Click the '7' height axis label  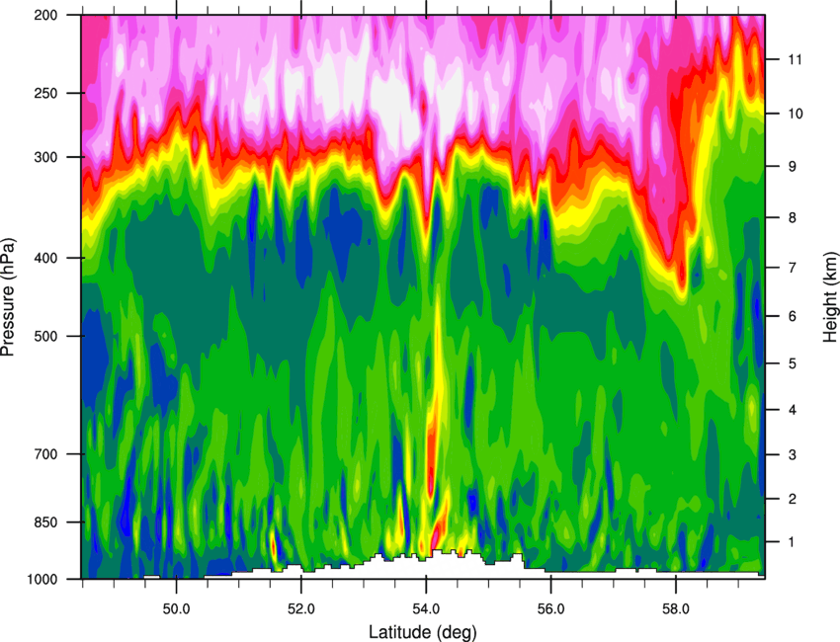click(x=793, y=268)
